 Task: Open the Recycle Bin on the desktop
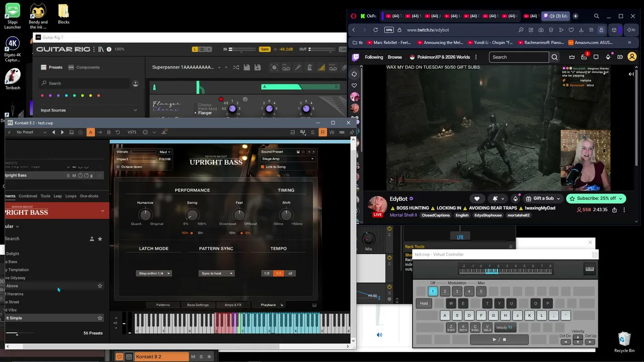[624, 342]
